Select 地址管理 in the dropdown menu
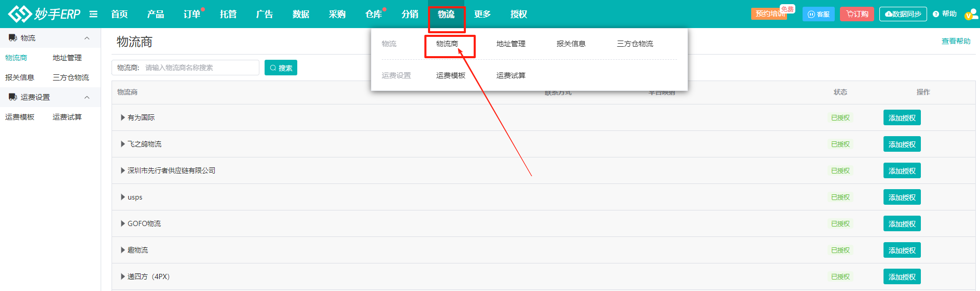Image resolution: width=980 pixels, height=291 pixels. tap(511, 44)
